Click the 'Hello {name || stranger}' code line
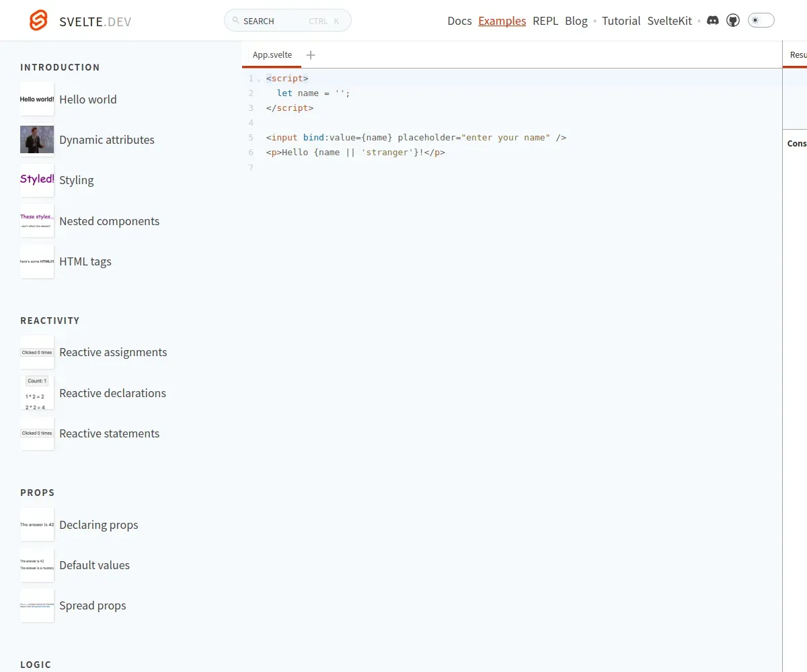Viewport: 807px width, 672px height. click(x=356, y=152)
